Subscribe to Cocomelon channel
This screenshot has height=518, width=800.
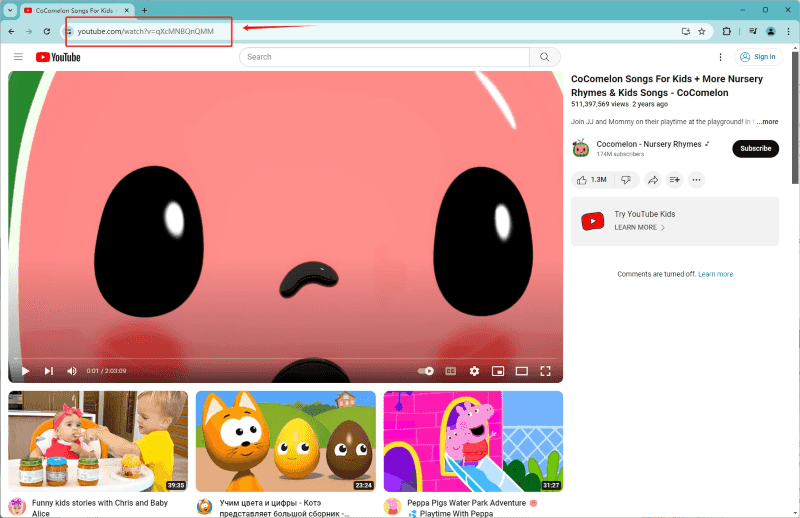click(x=756, y=149)
